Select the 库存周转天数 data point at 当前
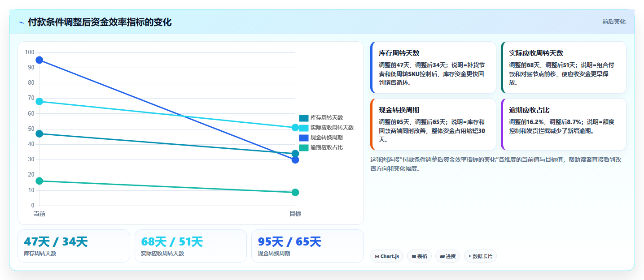This screenshot has height=280, width=644. (x=39, y=134)
